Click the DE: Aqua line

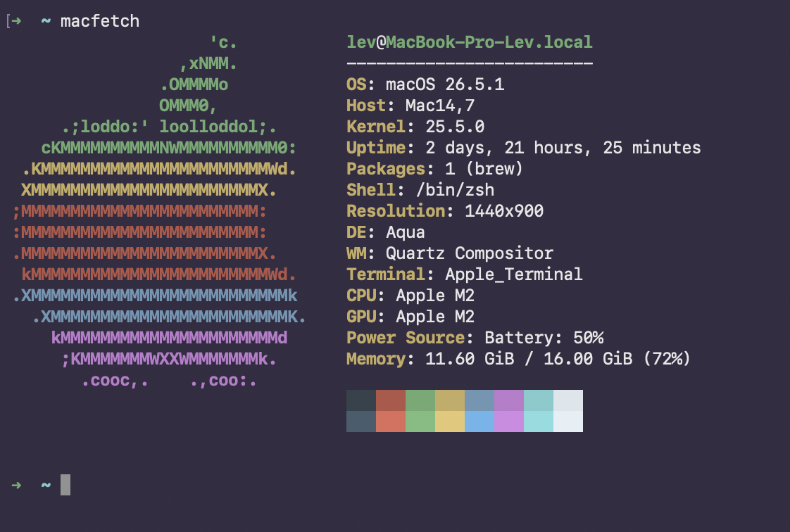(x=386, y=232)
